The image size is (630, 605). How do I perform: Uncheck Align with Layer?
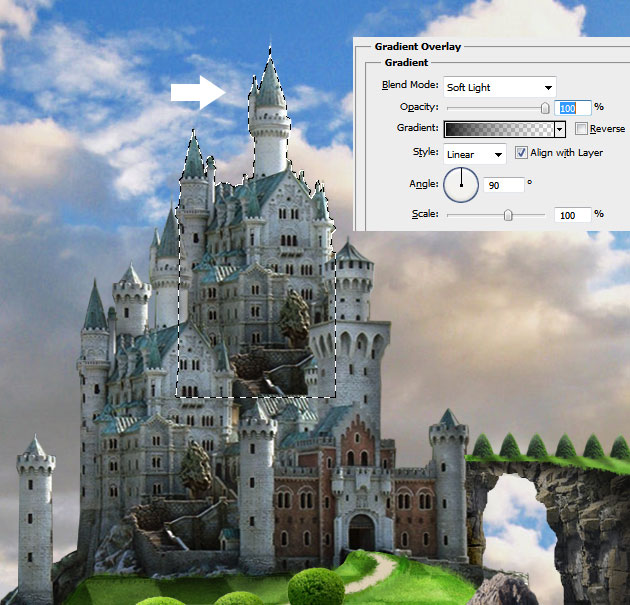[521, 153]
